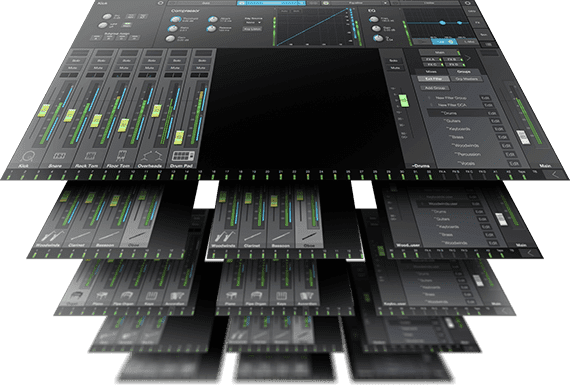Screen dimensions: 570x385
Task: Switch to the Mixes tab
Action: click(431, 72)
